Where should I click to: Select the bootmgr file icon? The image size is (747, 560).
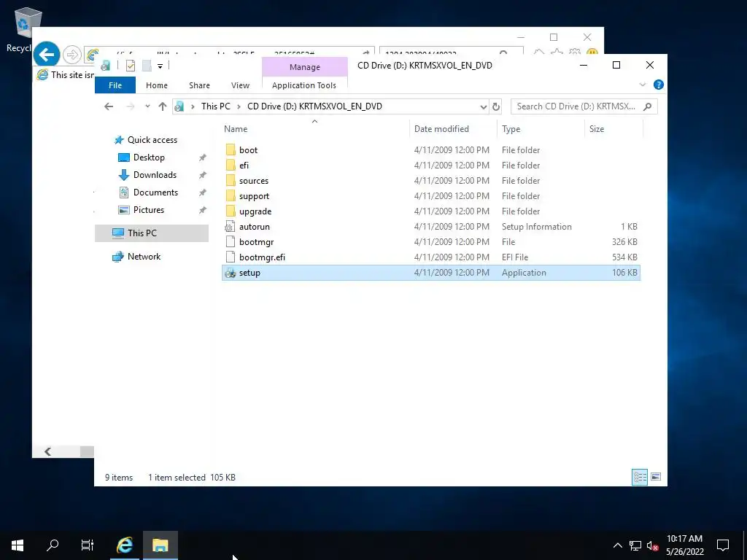pyautogui.click(x=231, y=242)
